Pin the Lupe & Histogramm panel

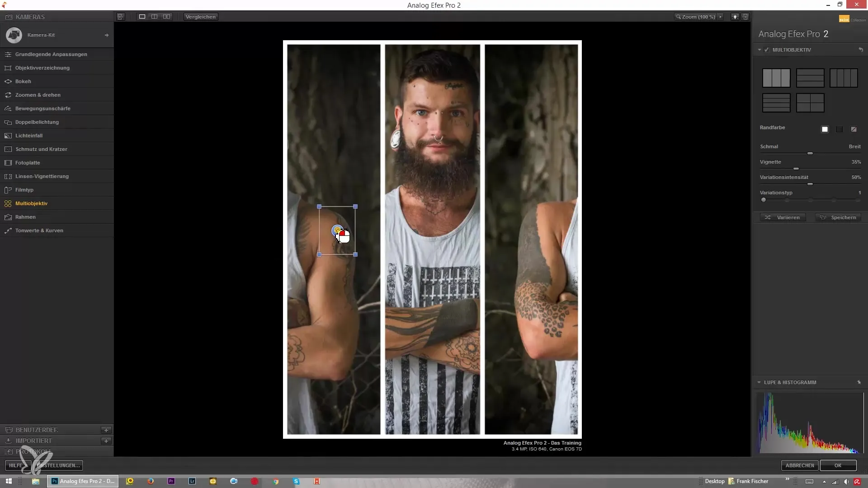click(x=859, y=382)
